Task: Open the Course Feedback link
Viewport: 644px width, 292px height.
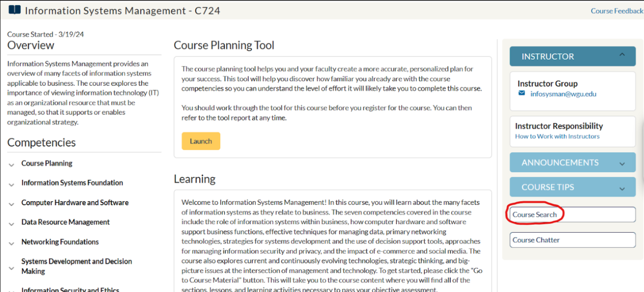Action: click(x=617, y=11)
